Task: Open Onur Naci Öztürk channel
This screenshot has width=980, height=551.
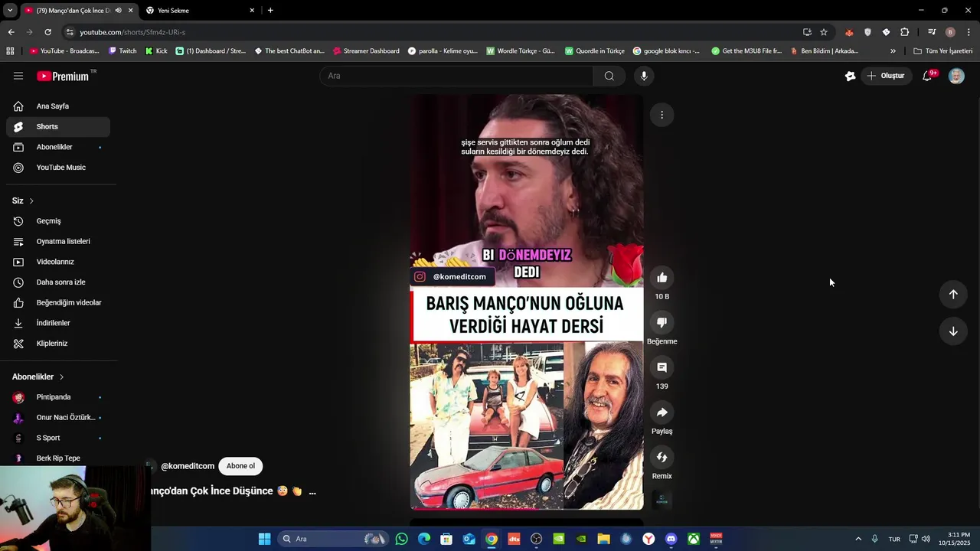Action: click(x=58, y=418)
